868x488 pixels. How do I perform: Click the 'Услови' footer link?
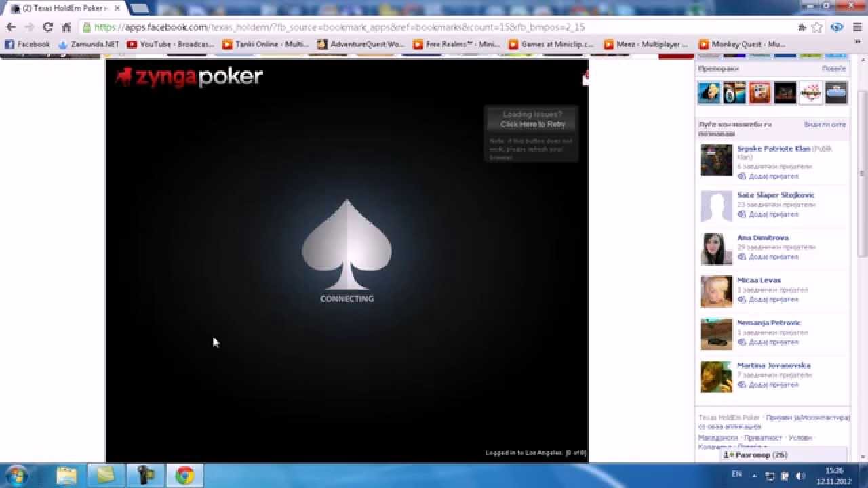801,438
